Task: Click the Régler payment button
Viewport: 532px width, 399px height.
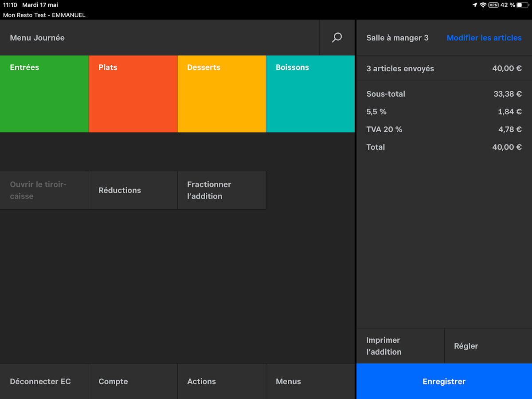Action: [488, 346]
